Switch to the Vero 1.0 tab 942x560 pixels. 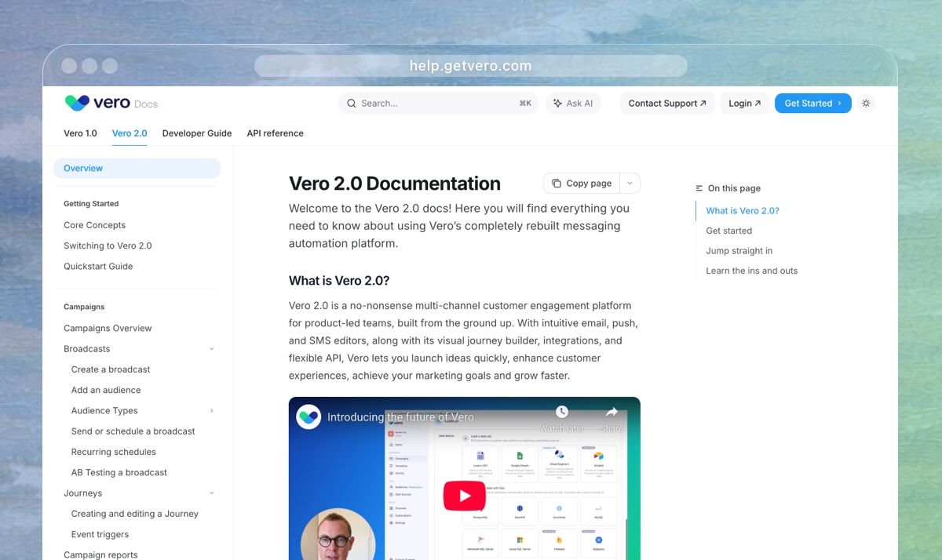(80, 133)
